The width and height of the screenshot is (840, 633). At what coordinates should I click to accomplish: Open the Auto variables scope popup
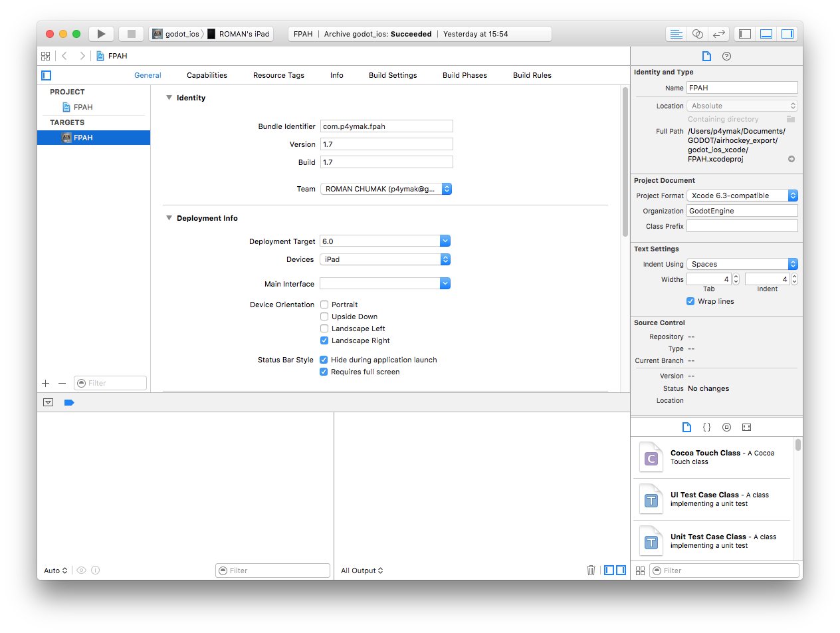point(56,570)
